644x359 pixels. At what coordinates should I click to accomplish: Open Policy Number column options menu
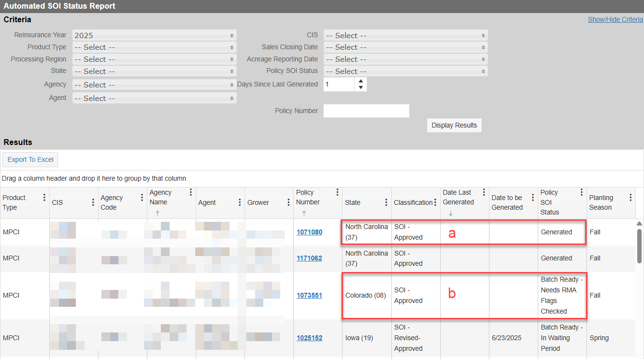coord(337,192)
